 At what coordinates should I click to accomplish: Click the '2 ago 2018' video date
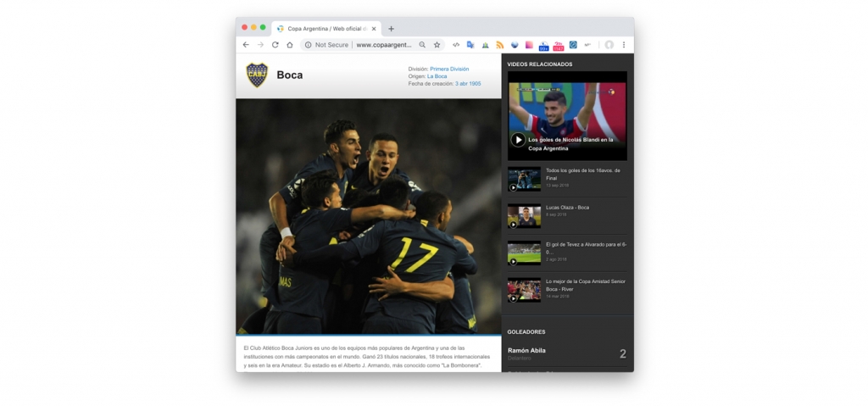click(x=556, y=259)
